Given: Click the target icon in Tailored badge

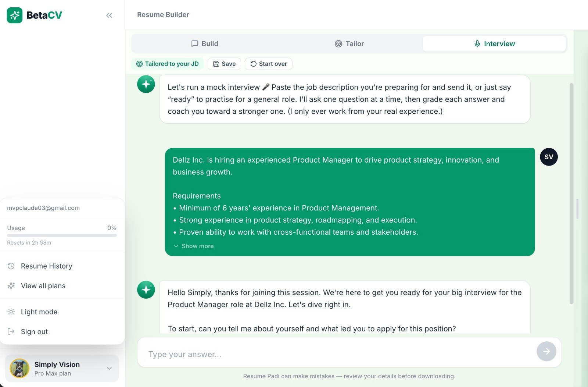Looking at the screenshot, I should (x=139, y=64).
